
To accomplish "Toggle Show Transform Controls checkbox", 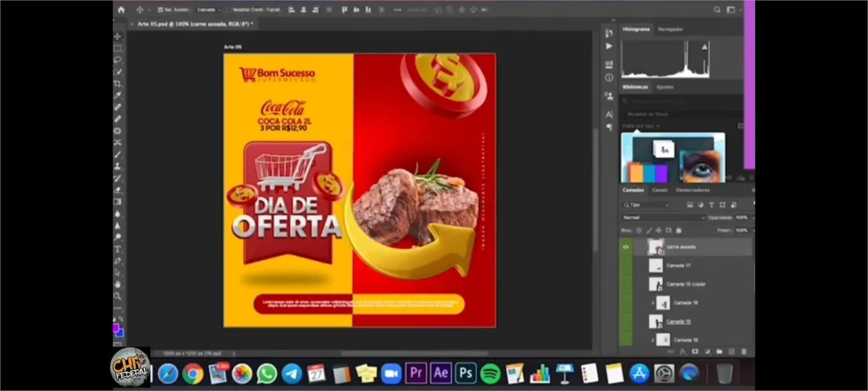I will tap(229, 10).
